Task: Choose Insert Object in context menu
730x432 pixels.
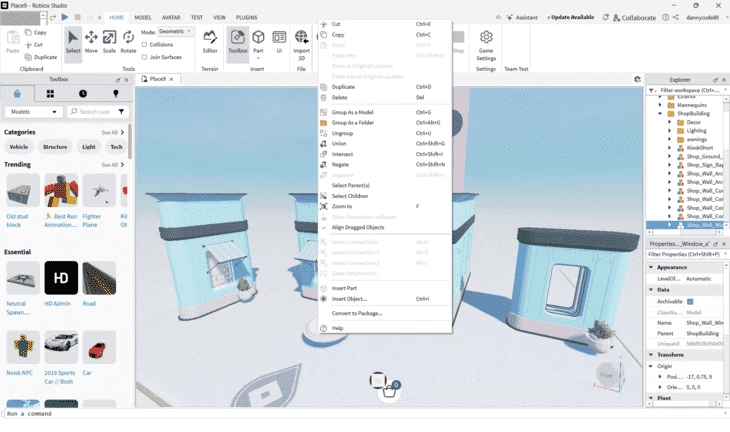Action: click(385, 299)
